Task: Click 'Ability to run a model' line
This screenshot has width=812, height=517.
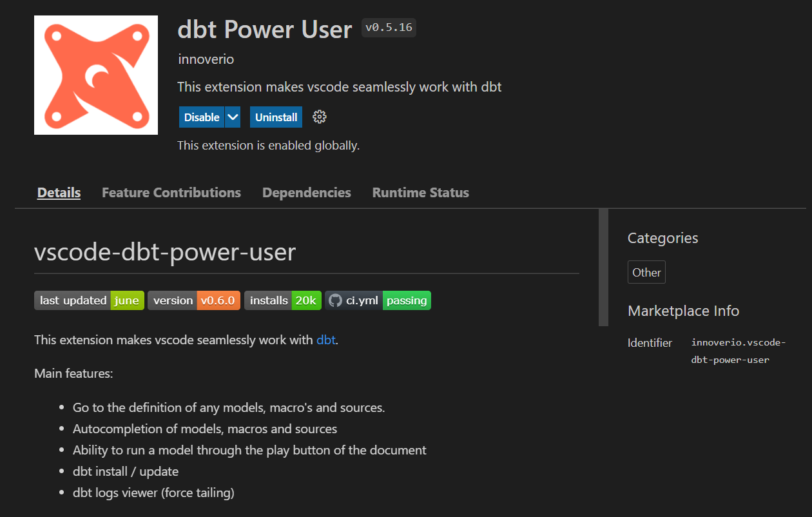Action: [x=249, y=450]
